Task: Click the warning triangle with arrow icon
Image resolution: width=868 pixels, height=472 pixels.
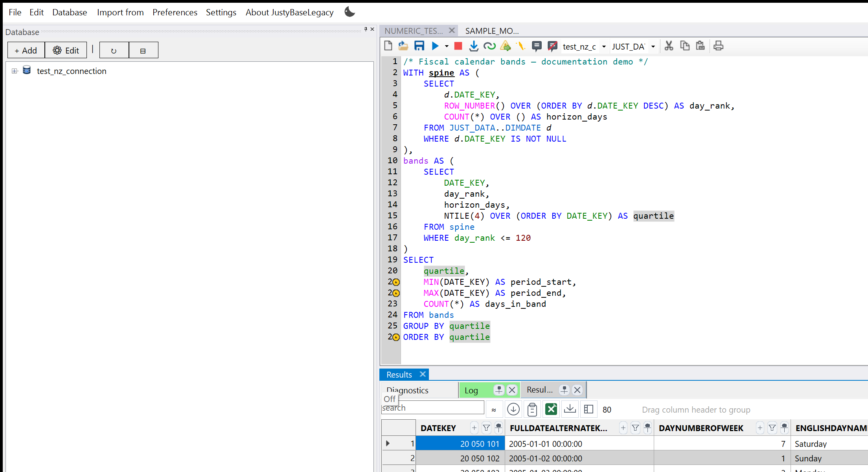Action: tap(506, 46)
